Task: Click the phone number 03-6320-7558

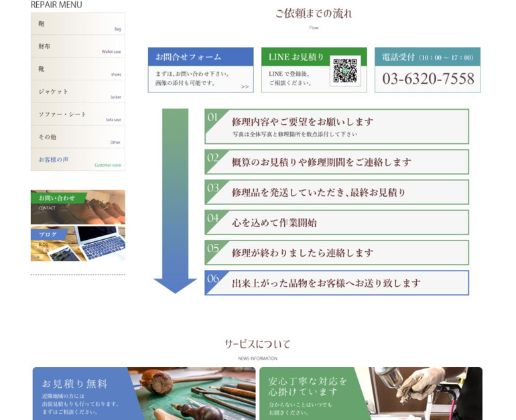Action: click(428, 78)
